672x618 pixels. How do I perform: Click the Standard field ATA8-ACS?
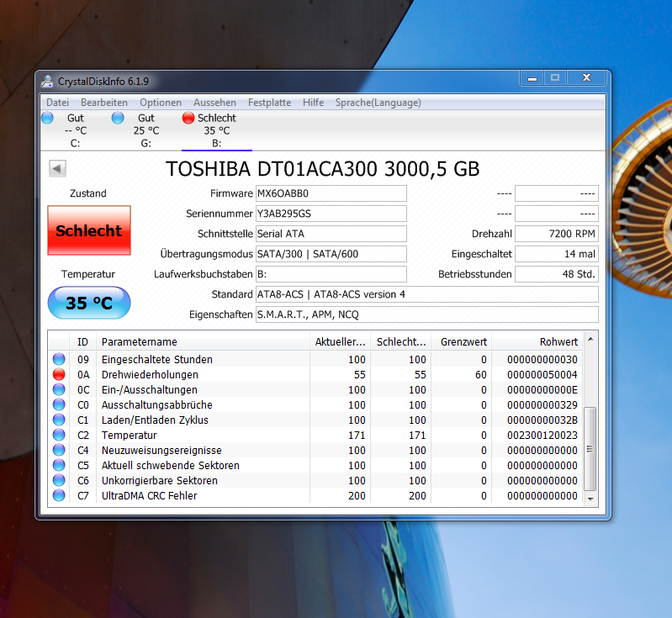tap(427, 294)
